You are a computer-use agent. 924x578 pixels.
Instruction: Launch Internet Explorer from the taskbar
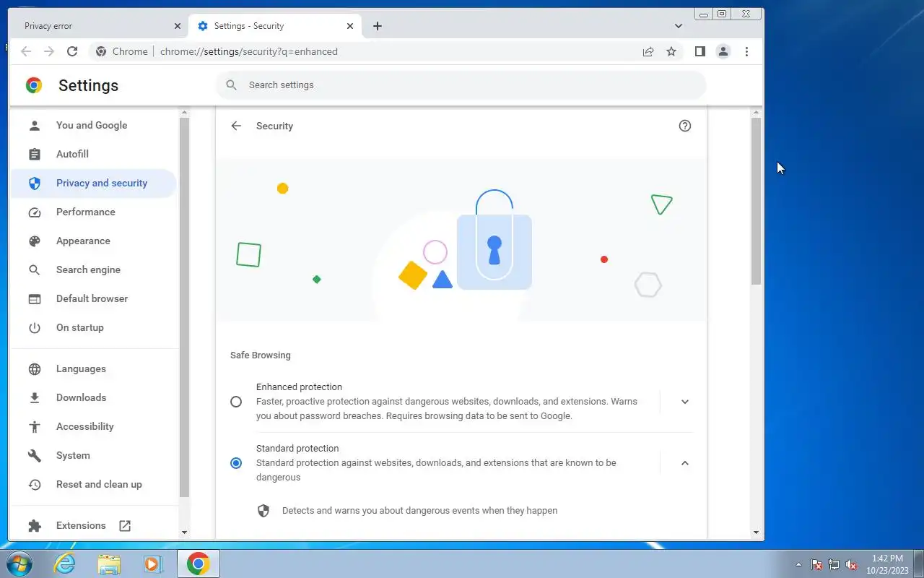[65, 564]
